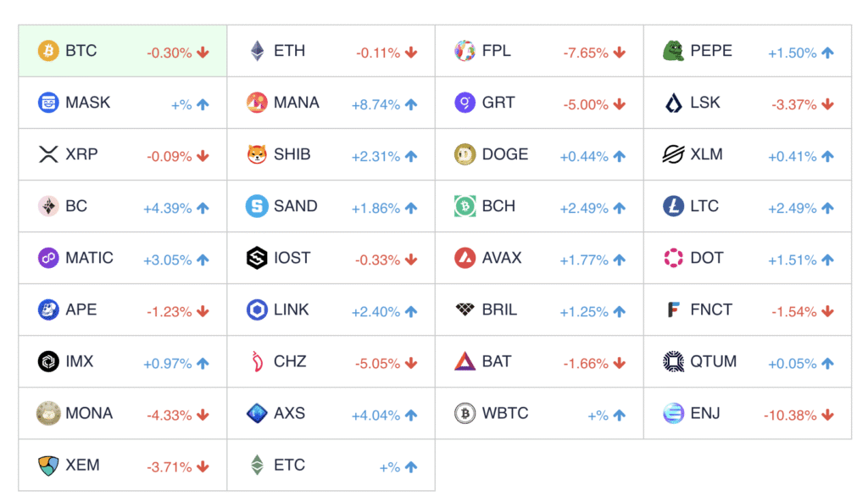Screen dimensions: 868x502
Task: Open the MANA ticker label
Action: 297,103
